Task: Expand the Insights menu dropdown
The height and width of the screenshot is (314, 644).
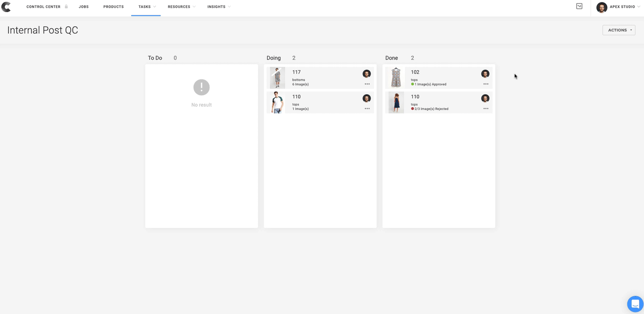Action: point(219,7)
